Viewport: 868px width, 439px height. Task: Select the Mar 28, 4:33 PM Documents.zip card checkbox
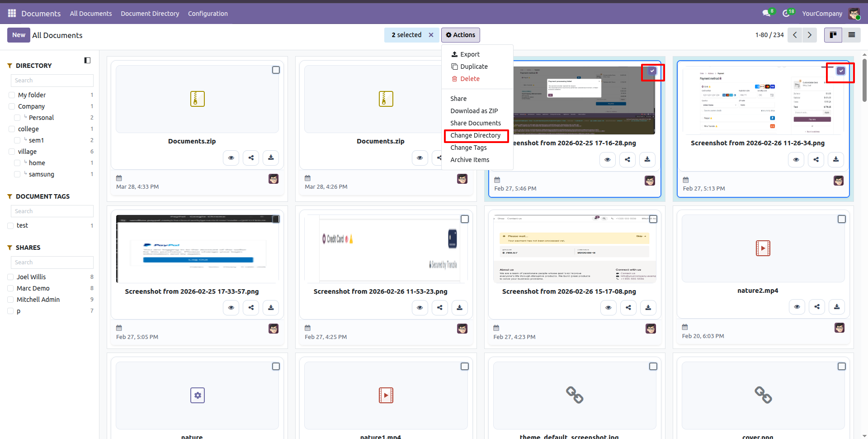pyautogui.click(x=276, y=70)
